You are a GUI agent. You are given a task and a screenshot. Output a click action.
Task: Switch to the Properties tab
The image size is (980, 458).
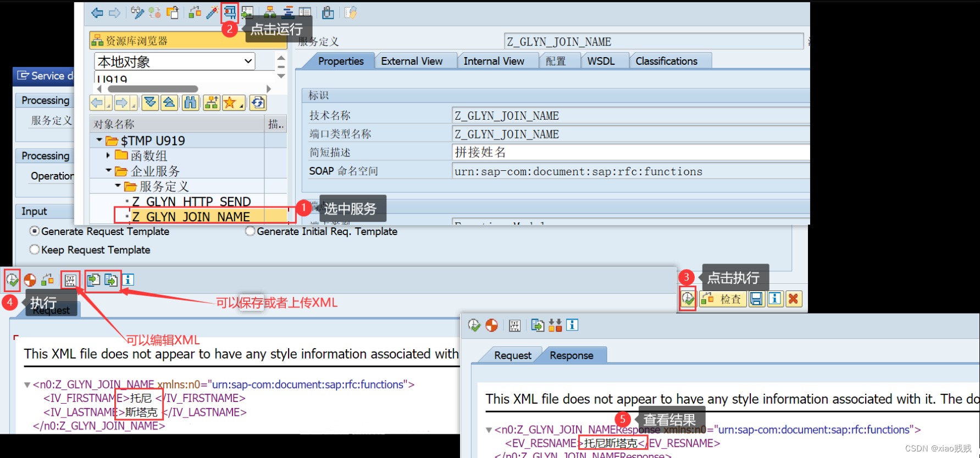click(341, 61)
